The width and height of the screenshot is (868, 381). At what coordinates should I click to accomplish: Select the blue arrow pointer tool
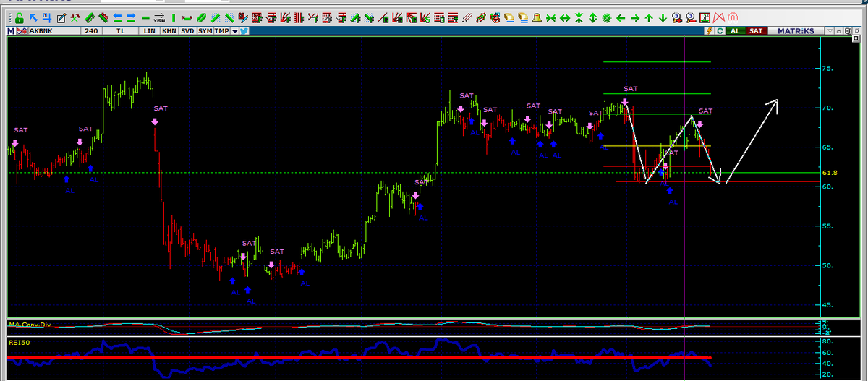33,17
